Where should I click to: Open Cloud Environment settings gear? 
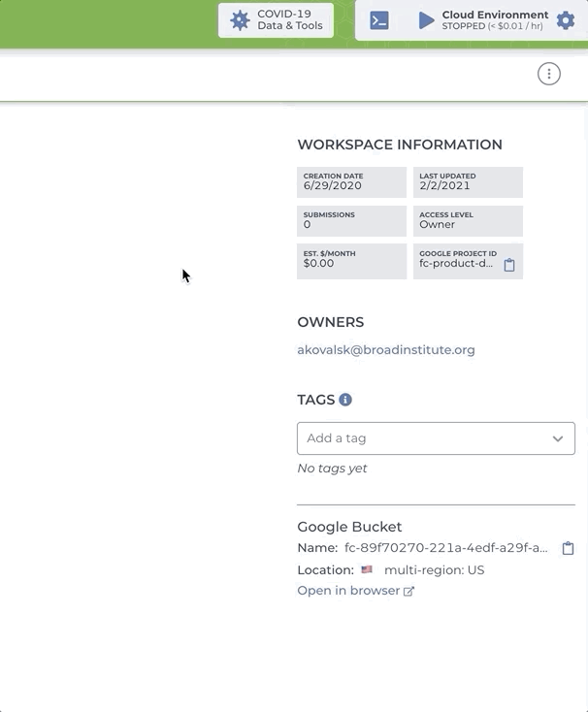566,20
